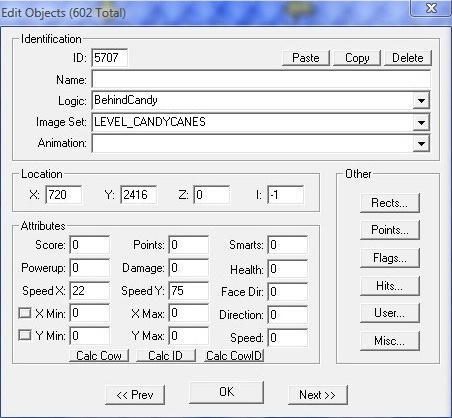The height and width of the screenshot is (418, 452).
Task: Click into the Name text field
Action: pyautogui.click(x=261, y=80)
